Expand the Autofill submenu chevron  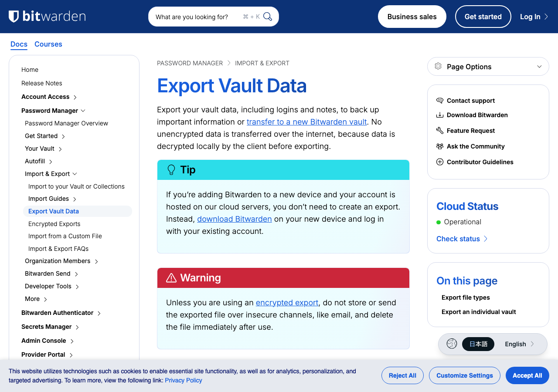click(x=51, y=162)
